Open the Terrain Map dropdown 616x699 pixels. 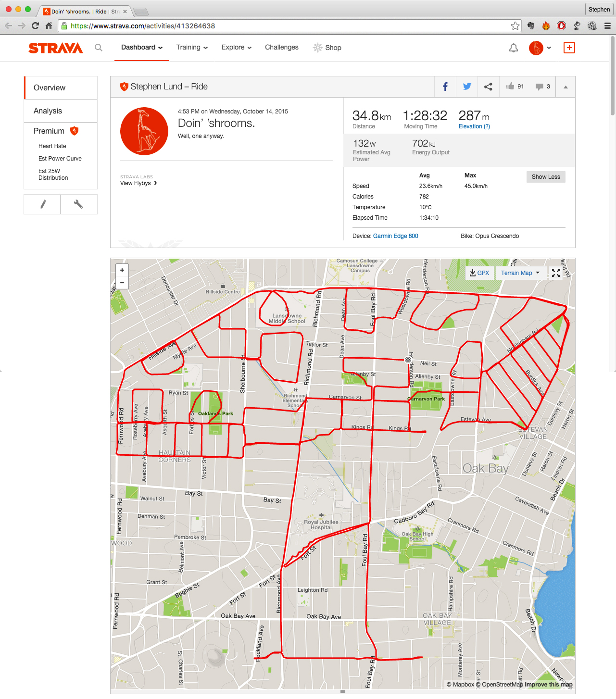(520, 273)
